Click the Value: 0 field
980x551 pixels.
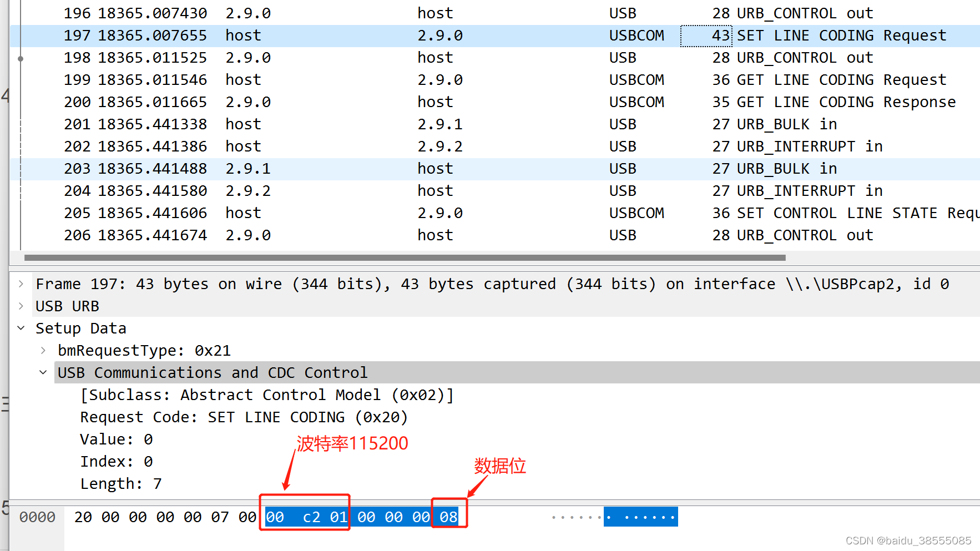[x=117, y=439]
